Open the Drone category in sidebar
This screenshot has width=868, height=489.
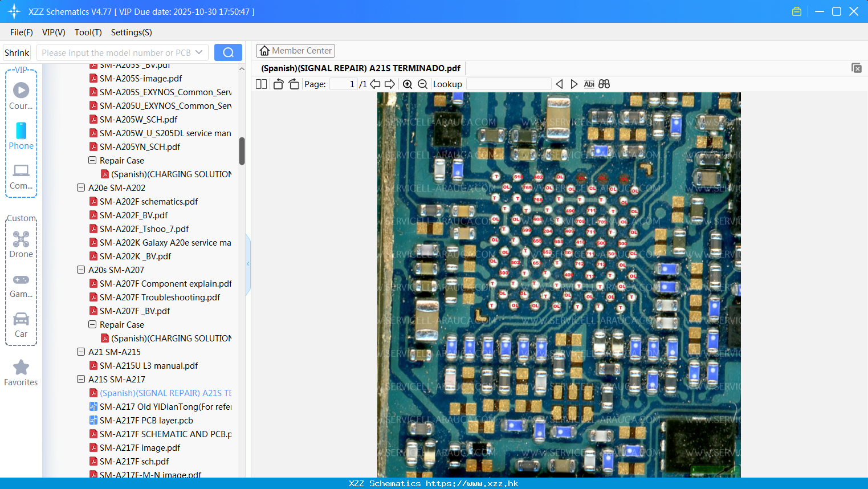point(21,244)
